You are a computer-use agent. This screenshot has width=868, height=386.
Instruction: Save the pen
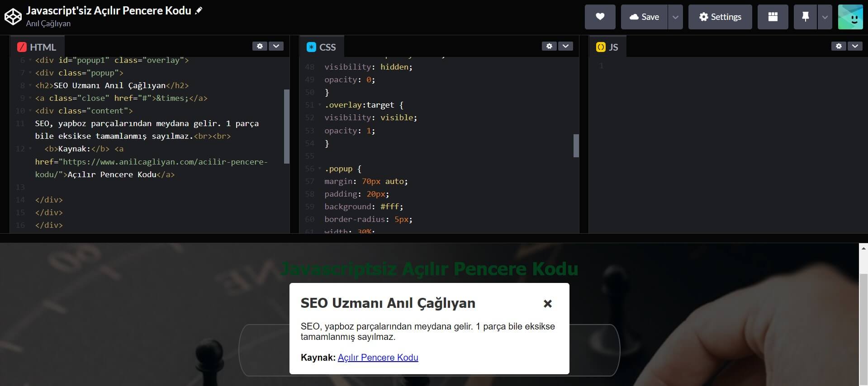click(x=644, y=17)
